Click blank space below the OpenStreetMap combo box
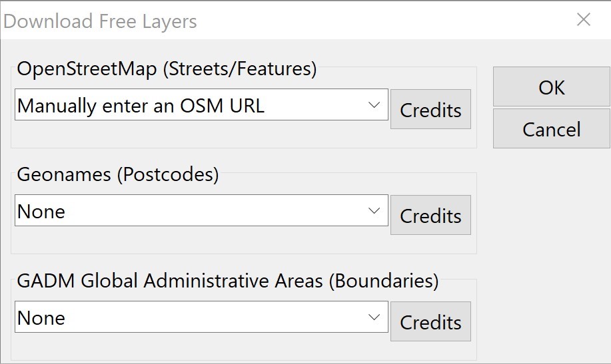 pos(200,135)
